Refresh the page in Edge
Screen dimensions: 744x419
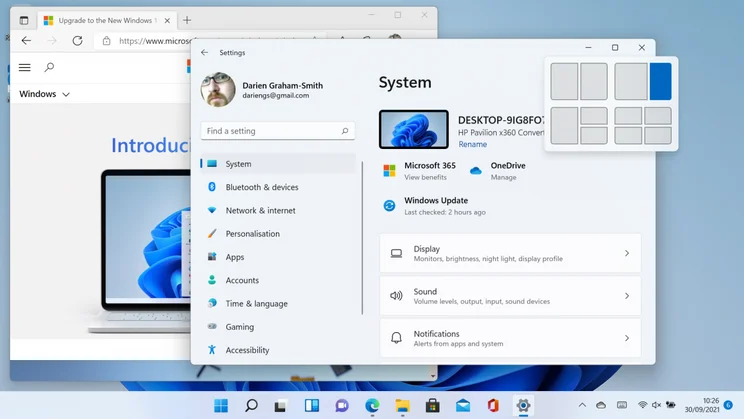77,41
